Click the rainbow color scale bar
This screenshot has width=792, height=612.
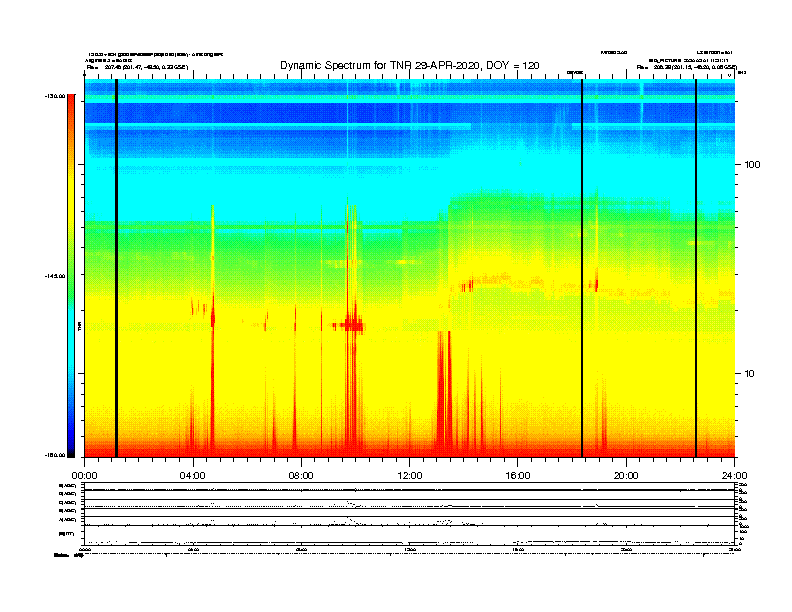pyautogui.click(x=71, y=276)
